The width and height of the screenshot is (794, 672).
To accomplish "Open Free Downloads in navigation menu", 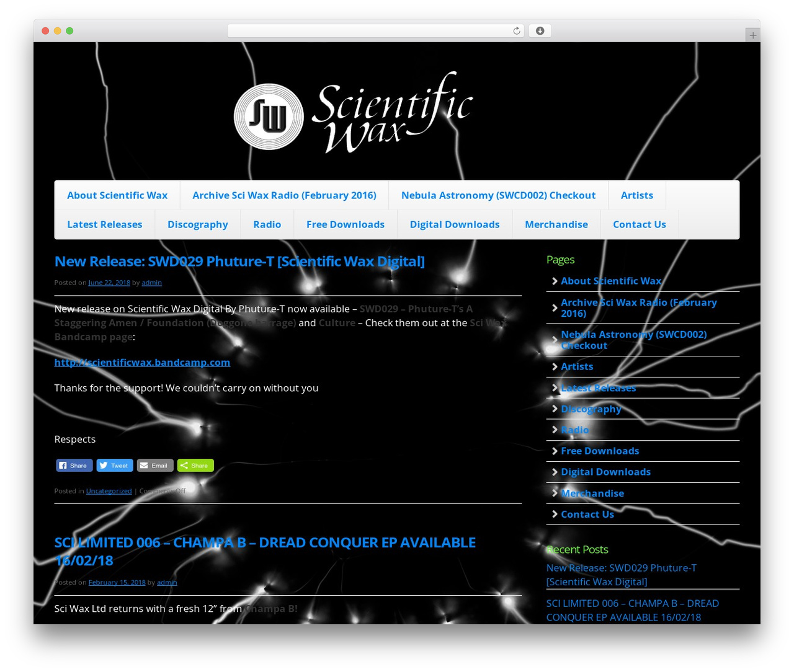I will click(x=346, y=224).
